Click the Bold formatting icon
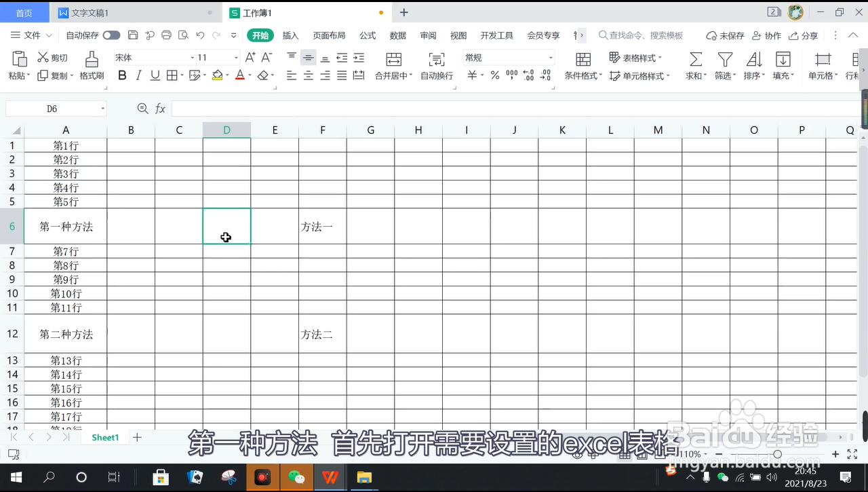The image size is (868, 492). click(x=122, y=75)
